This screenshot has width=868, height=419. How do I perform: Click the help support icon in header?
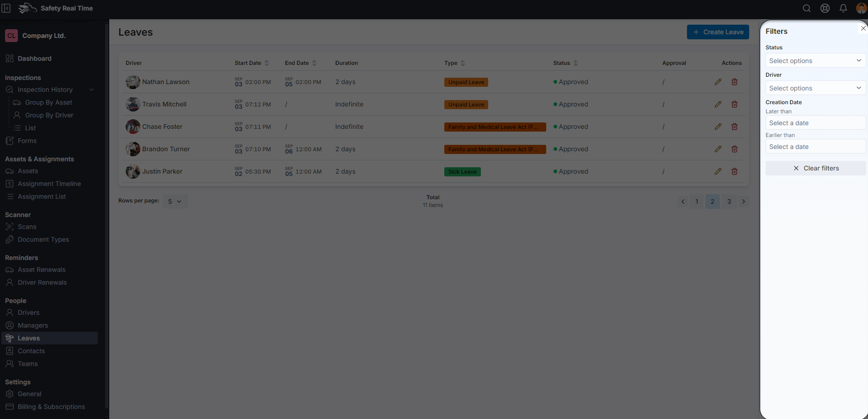(825, 8)
